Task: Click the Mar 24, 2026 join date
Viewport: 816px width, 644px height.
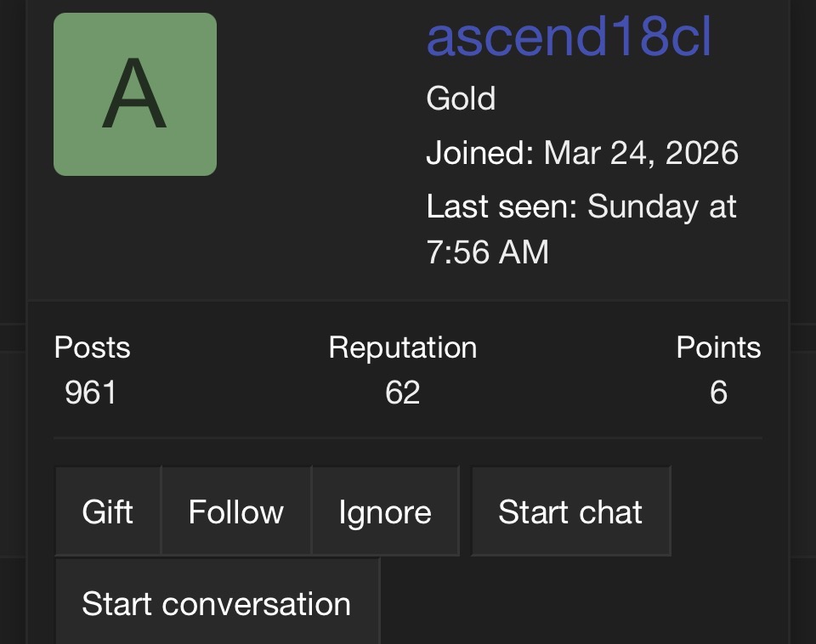Action: (641, 154)
